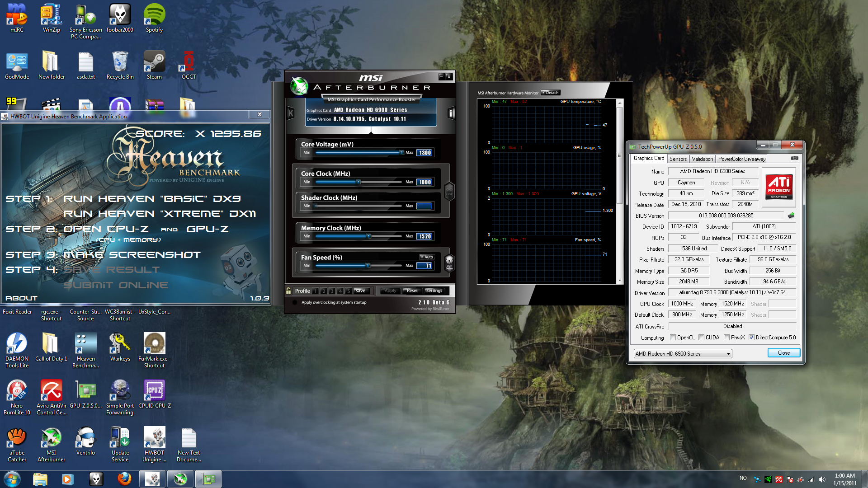Switch to the Sensors tab in GPU-Z
Screen dimensions: 868x488
pyautogui.click(x=678, y=159)
